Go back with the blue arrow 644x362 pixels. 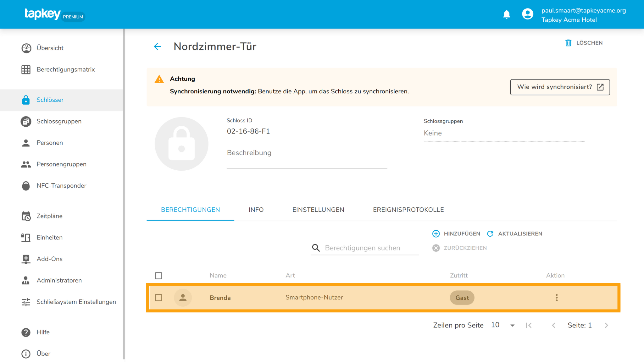pos(157,47)
